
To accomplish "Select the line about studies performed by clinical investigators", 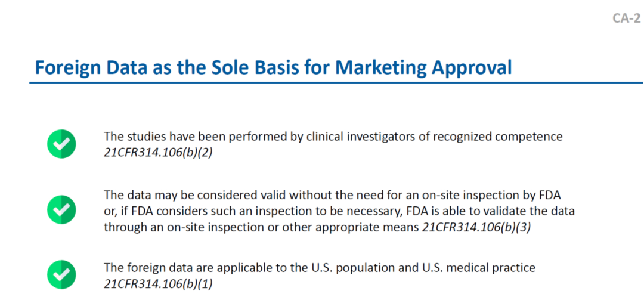I will (x=333, y=137).
